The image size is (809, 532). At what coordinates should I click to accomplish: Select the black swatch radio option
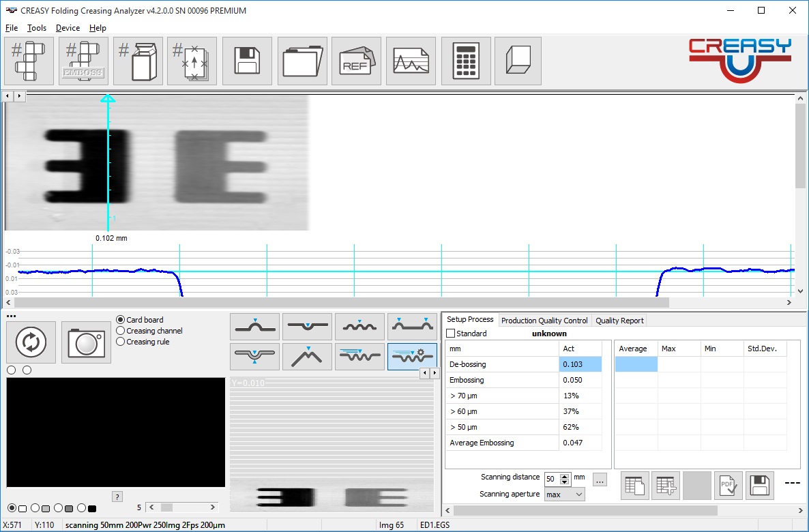tap(82, 508)
